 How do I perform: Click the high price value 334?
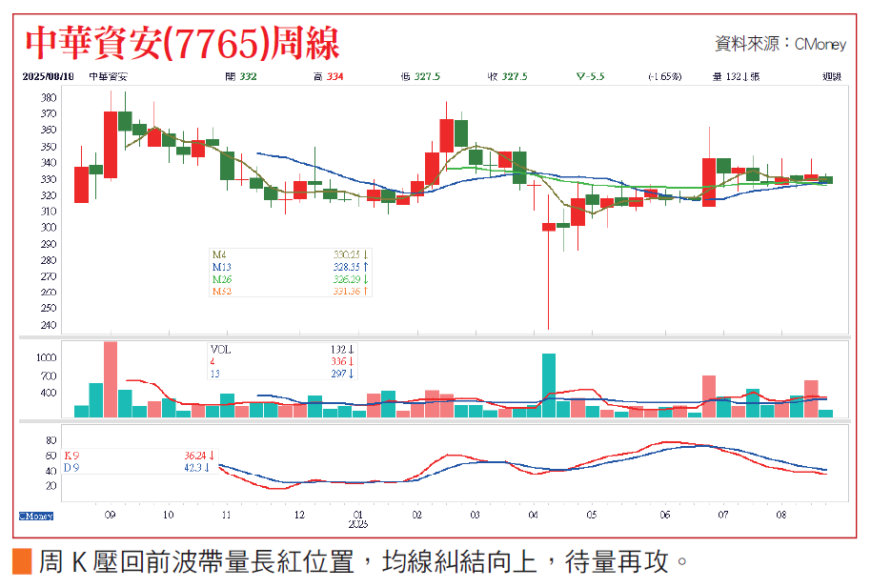click(x=334, y=76)
